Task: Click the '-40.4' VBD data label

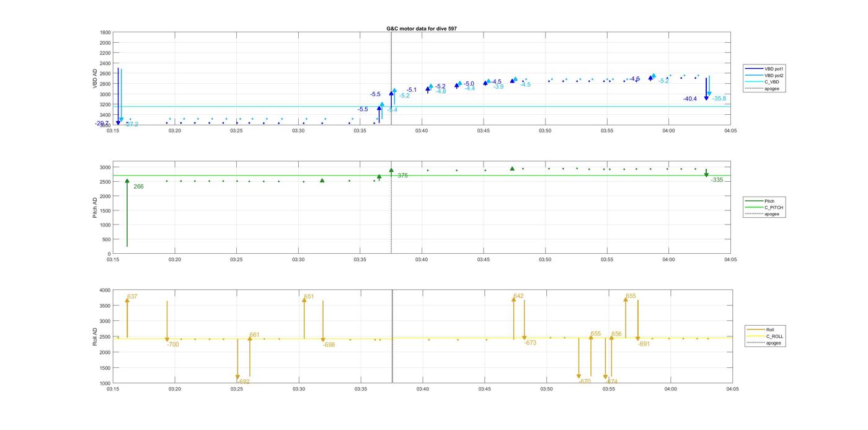Action: click(690, 99)
